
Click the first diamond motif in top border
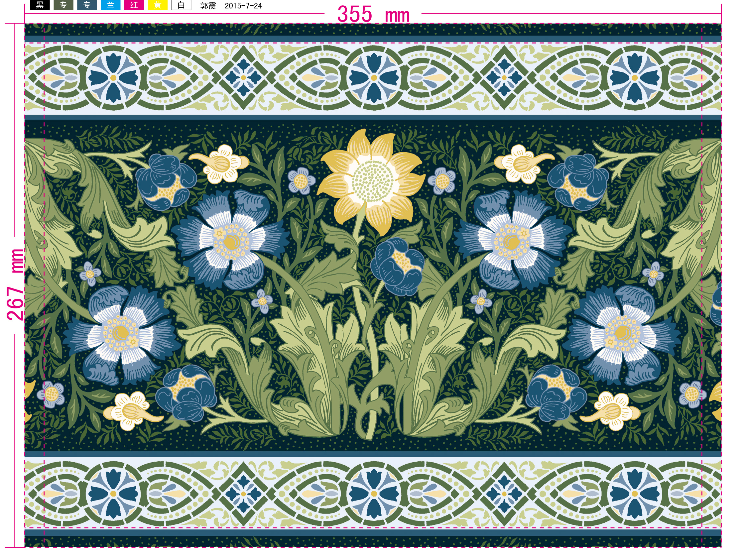[243, 77]
